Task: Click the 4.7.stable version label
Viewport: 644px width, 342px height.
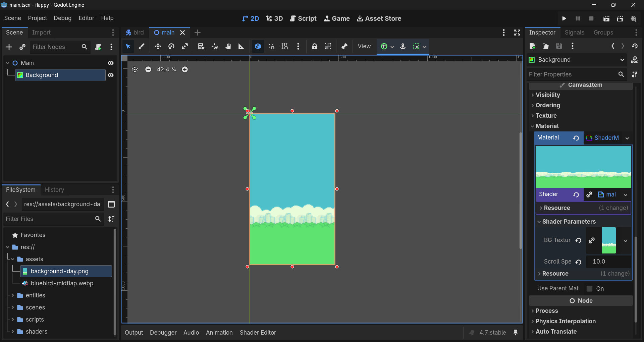Action: 492,333
